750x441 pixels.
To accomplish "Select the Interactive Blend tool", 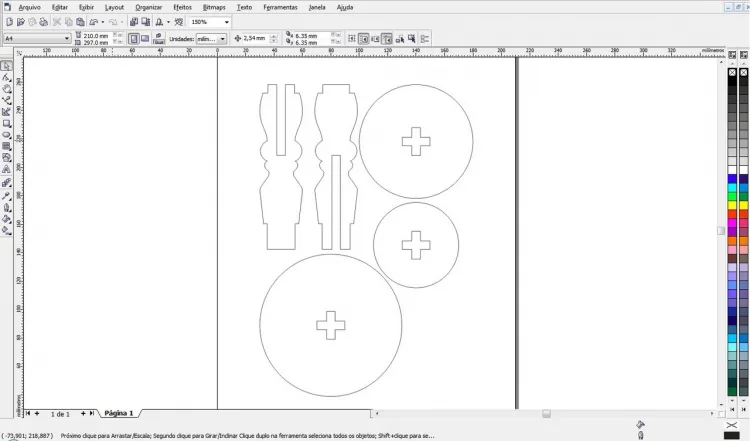I will point(6,183).
